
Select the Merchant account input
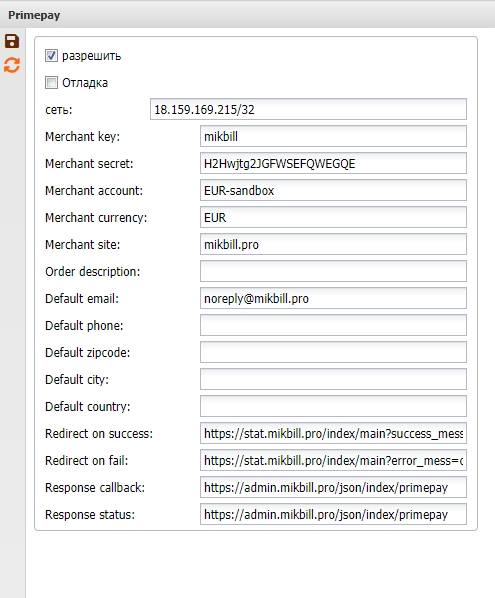tap(333, 190)
